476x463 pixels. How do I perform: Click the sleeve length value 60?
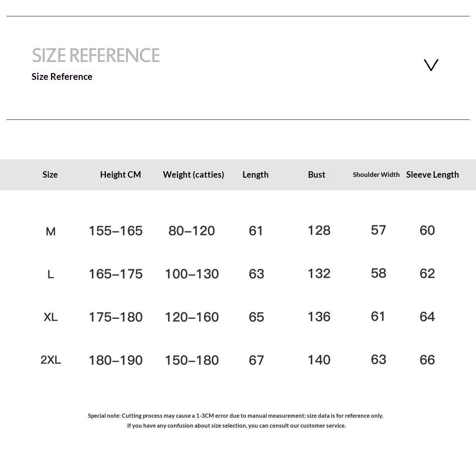click(x=427, y=231)
